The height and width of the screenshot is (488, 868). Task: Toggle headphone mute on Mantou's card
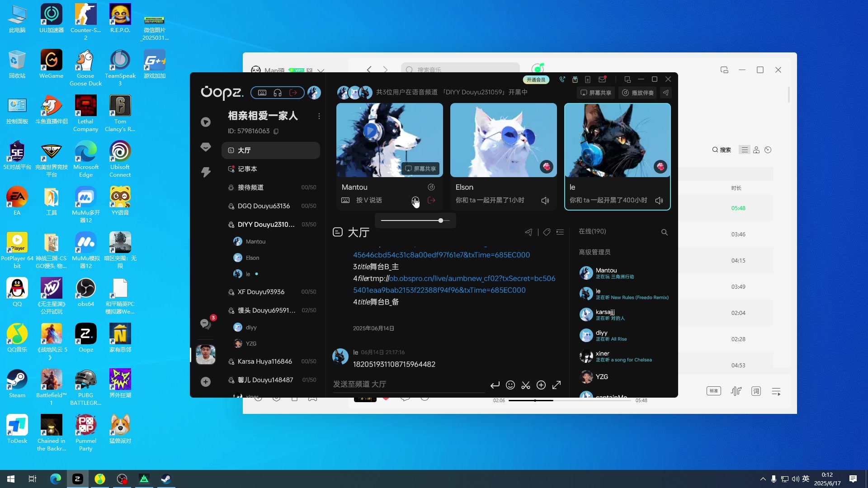tap(415, 200)
